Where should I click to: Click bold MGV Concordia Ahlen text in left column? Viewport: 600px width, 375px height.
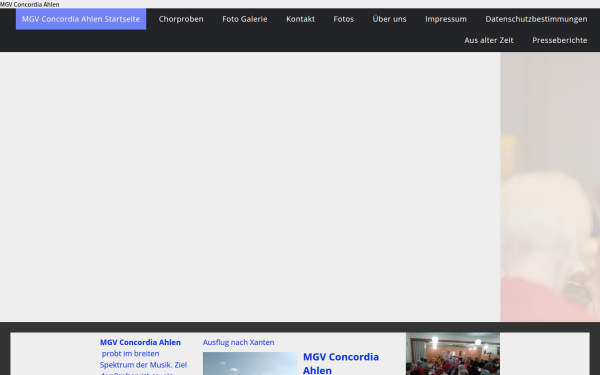point(140,342)
